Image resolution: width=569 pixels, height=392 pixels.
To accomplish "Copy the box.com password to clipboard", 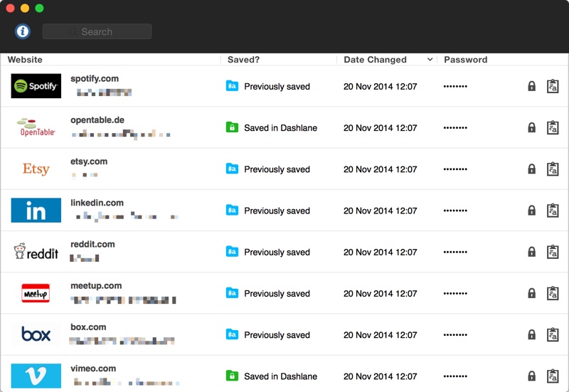I will [553, 334].
